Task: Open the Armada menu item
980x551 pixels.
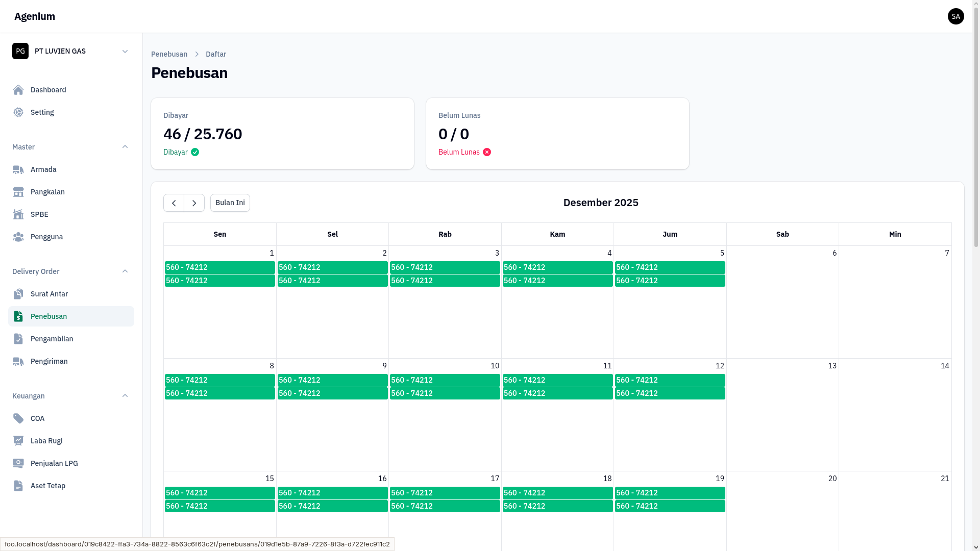Action: pos(71,169)
